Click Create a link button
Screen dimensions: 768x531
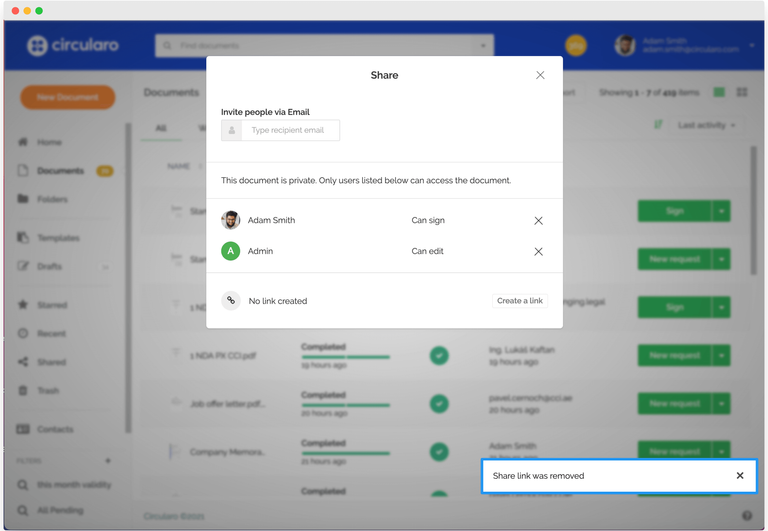coord(520,301)
